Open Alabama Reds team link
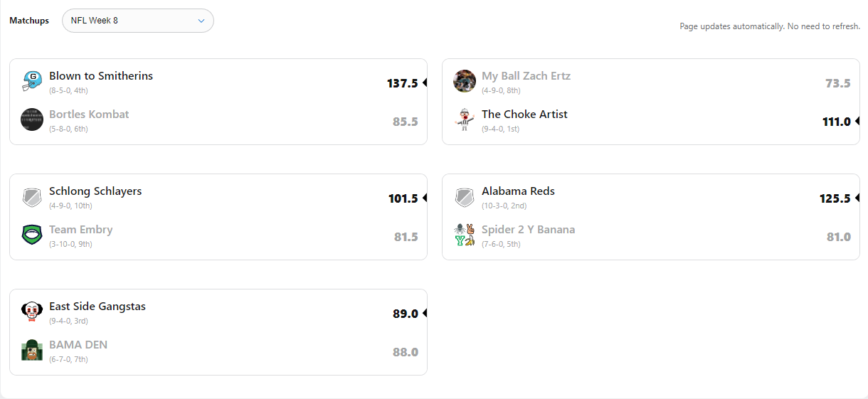This screenshot has width=868, height=399. click(518, 191)
